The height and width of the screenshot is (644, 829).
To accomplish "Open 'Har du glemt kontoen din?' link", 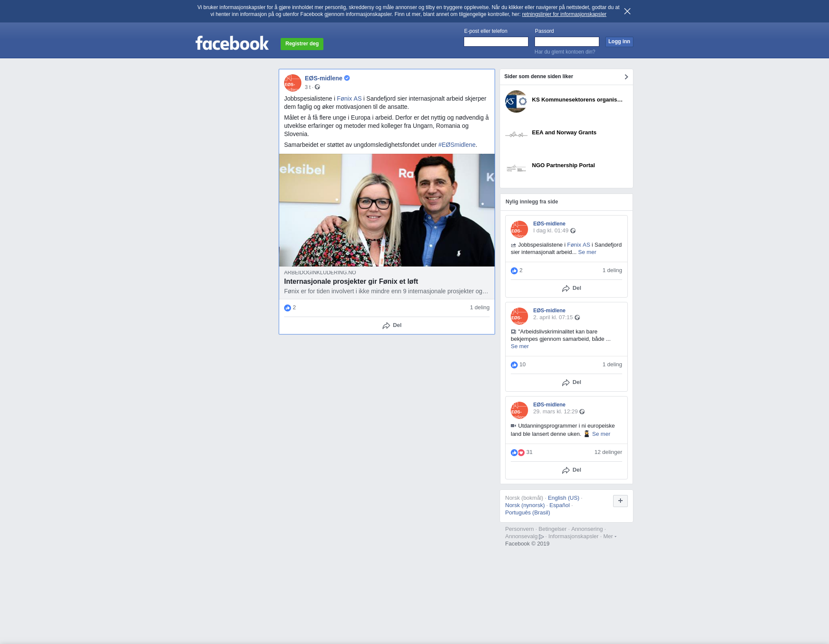I will click(564, 52).
